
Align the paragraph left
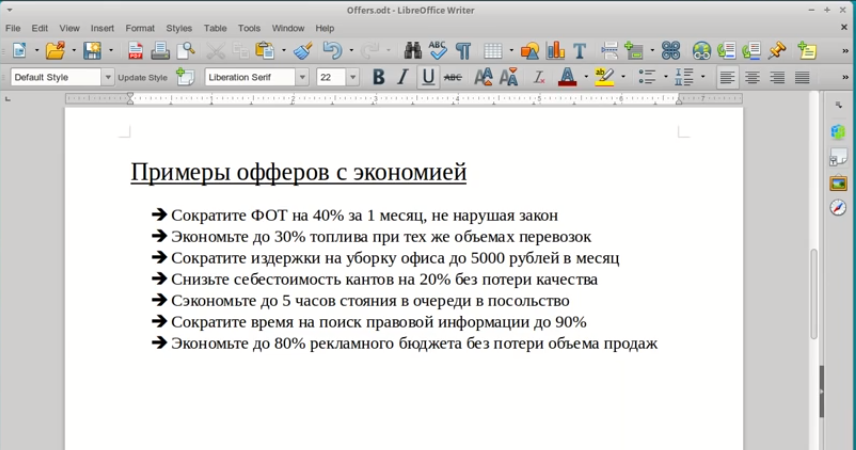point(727,77)
